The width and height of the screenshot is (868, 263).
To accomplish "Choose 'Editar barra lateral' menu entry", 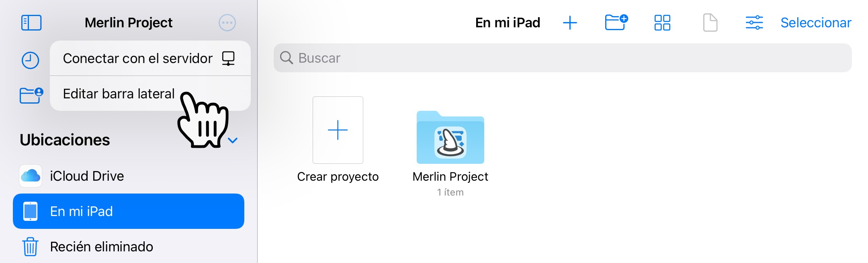I will coord(150,94).
